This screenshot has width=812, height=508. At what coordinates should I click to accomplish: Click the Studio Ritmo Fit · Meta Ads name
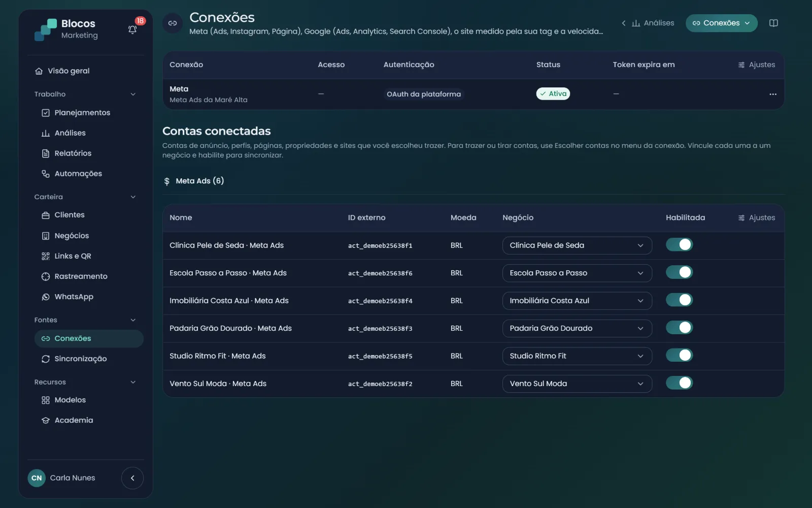218,356
